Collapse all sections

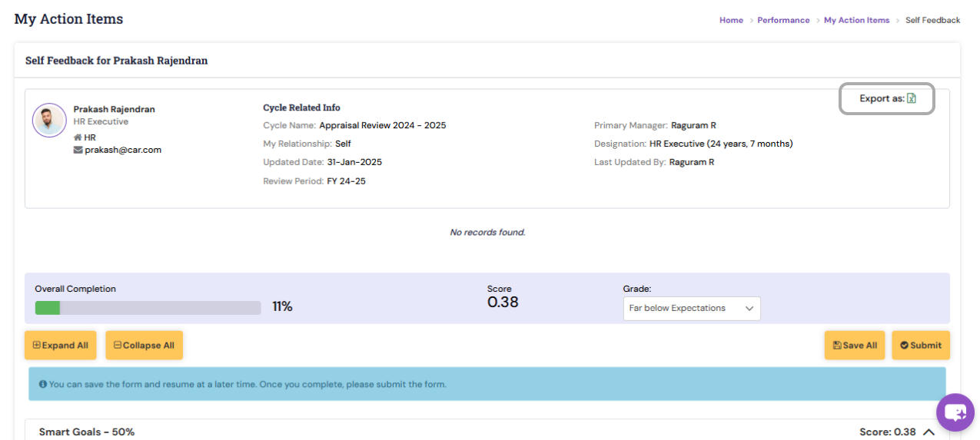tap(144, 346)
